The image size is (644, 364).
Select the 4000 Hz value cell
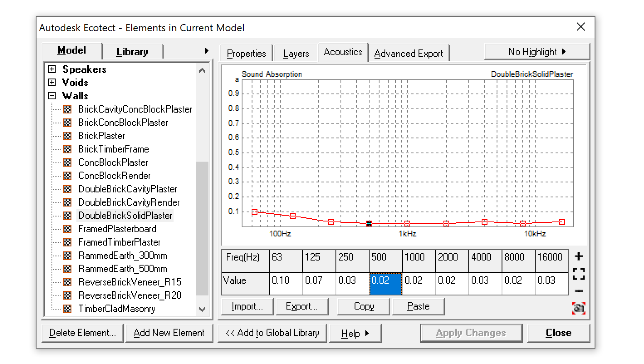(485, 283)
